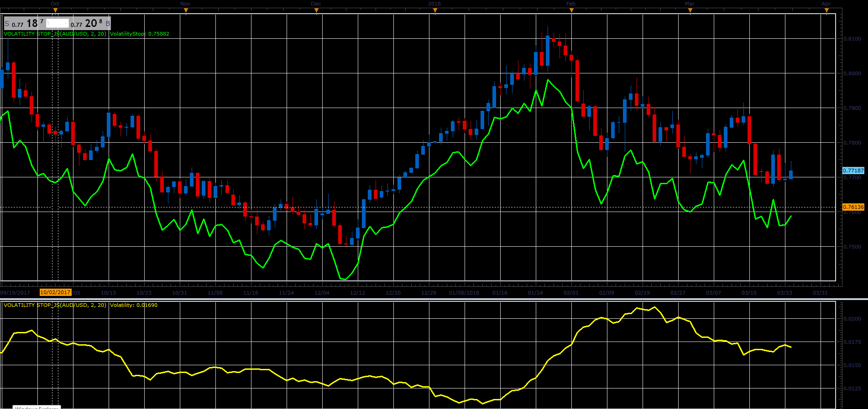The image size is (868, 409).
Task: Click the 02/19 date axis label
Action: (642, 293)
